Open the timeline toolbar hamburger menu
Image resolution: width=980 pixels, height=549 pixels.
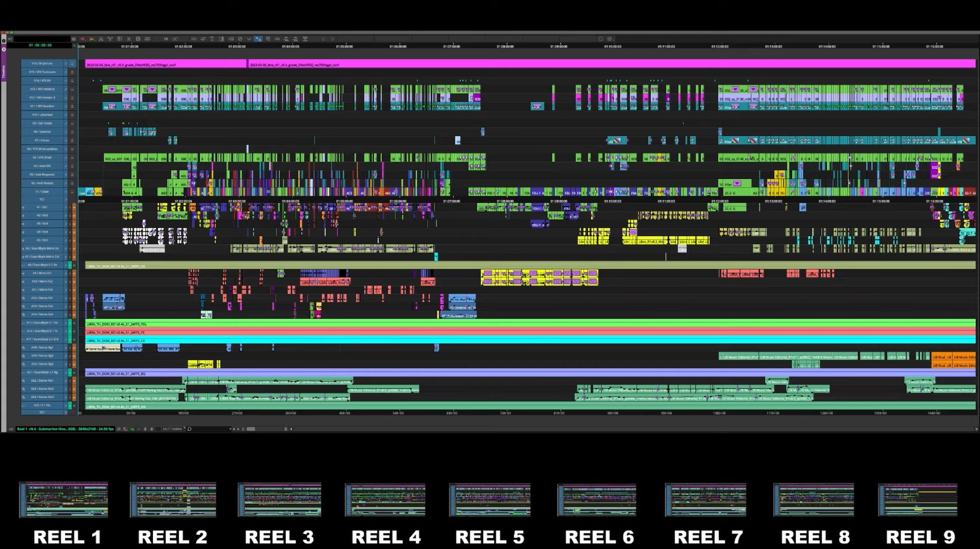pyautogui.click(x=73, y=39)
